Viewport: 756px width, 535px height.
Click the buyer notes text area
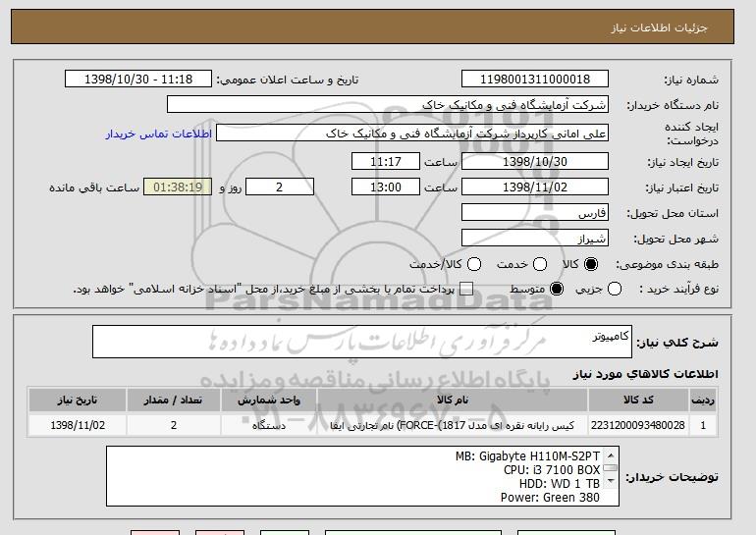(362, 476)
